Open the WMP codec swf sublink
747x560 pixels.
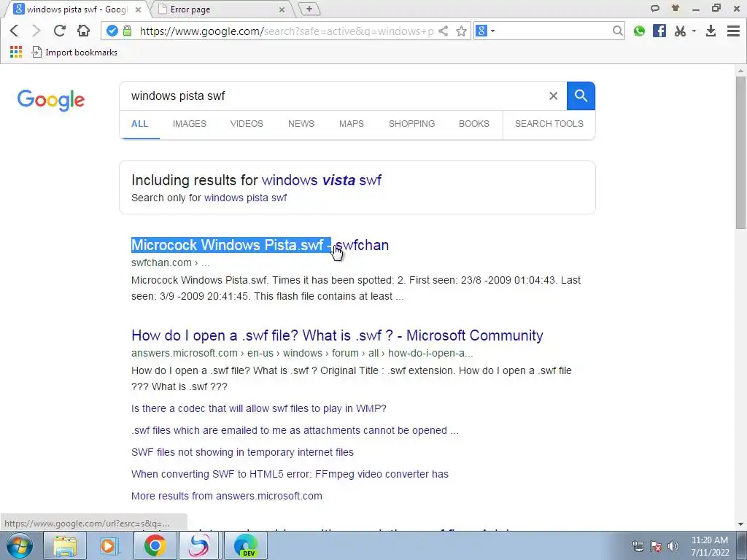tap(259, 408)
